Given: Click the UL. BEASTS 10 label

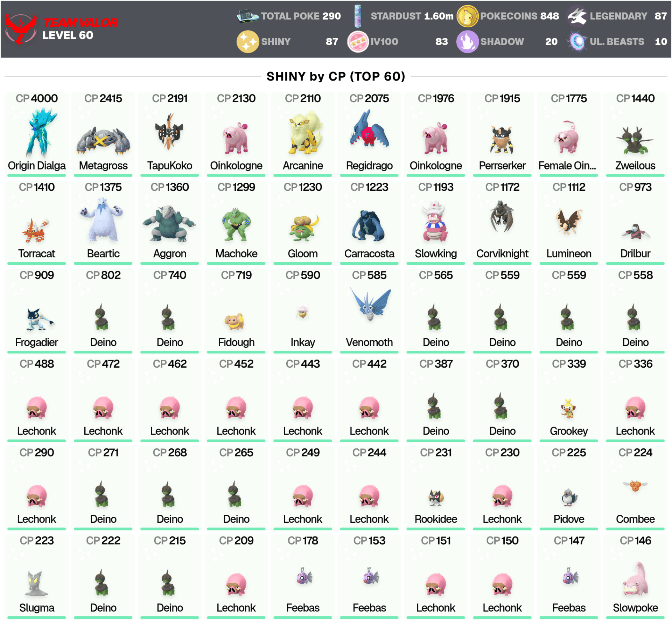Looking at the screenshot, I should 628,42.
